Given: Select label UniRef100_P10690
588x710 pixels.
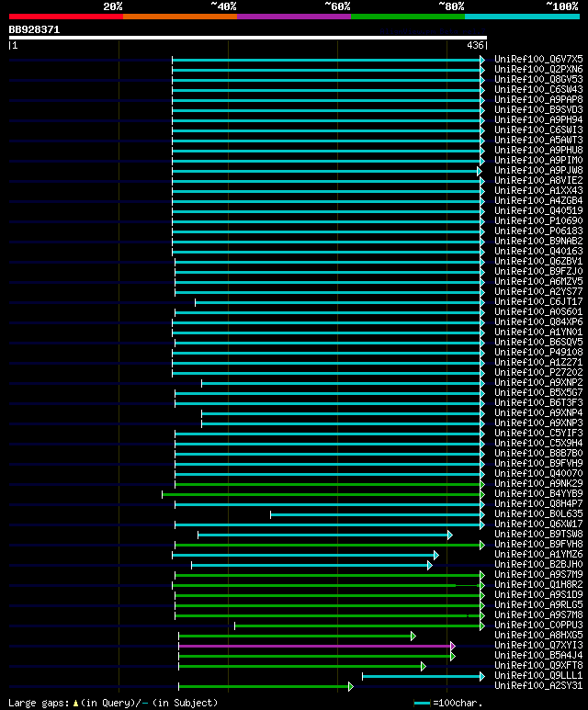Looking at the screenshot, I should coord(538,221).
